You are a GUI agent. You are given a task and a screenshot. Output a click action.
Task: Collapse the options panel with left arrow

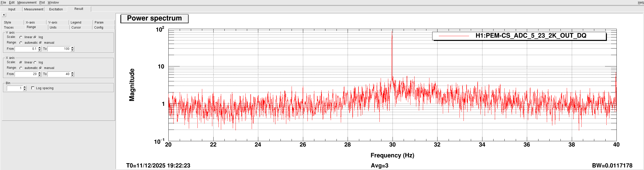[4, 15]
